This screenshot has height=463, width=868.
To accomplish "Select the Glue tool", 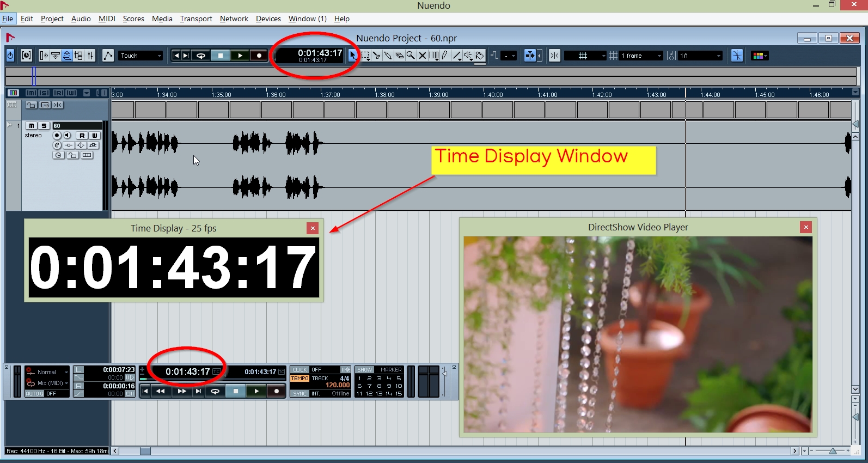I will [x=388, y=56].
